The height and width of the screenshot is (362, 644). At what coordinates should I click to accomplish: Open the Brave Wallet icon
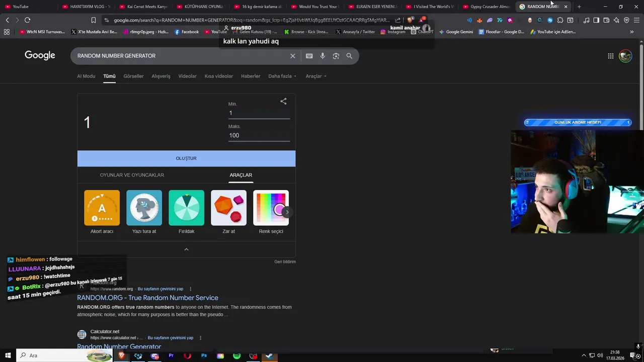[606, 20]
